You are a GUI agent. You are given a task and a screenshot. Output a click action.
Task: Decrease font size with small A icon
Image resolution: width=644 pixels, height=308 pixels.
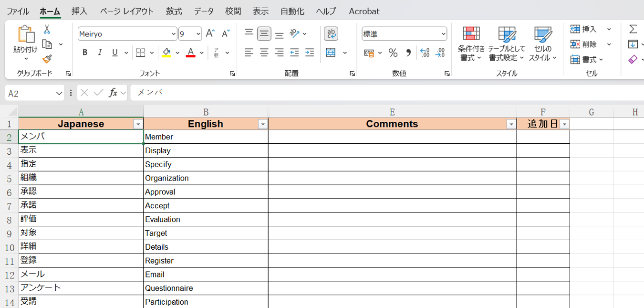[x=226, y=34]
